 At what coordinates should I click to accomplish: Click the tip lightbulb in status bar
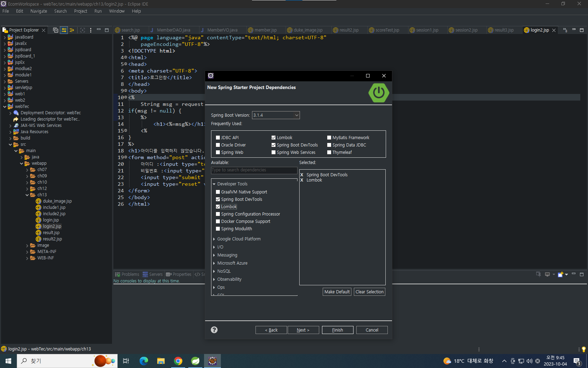pyautogui.click(x=583, y=349)
